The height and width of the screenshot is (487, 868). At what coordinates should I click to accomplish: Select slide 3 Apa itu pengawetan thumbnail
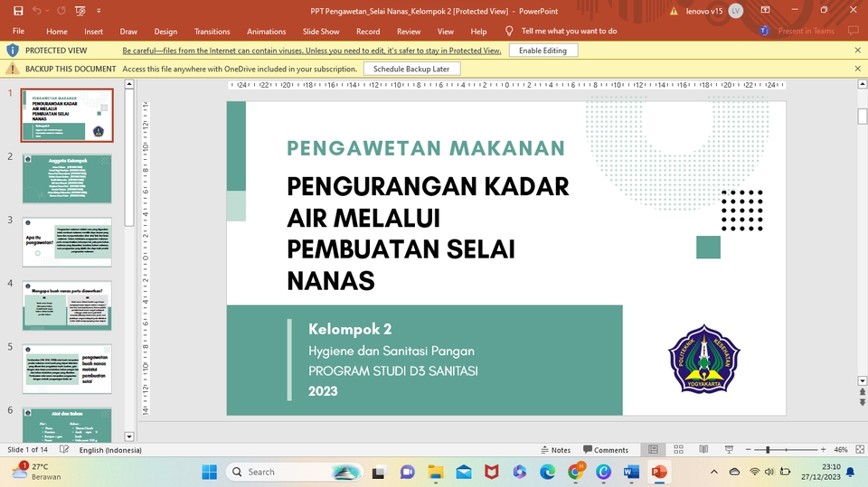pos(67,242)
